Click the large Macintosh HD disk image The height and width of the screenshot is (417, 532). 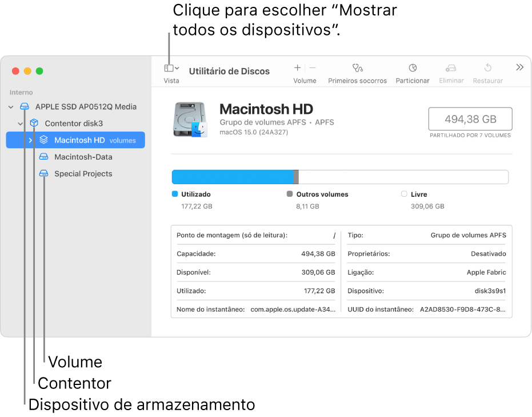coord(190,120)
